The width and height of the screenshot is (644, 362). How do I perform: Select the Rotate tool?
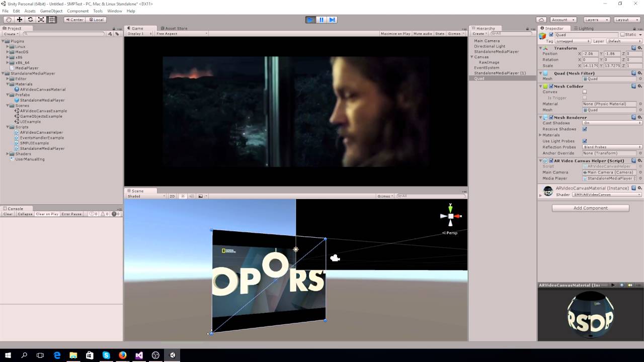pos(30,20)
